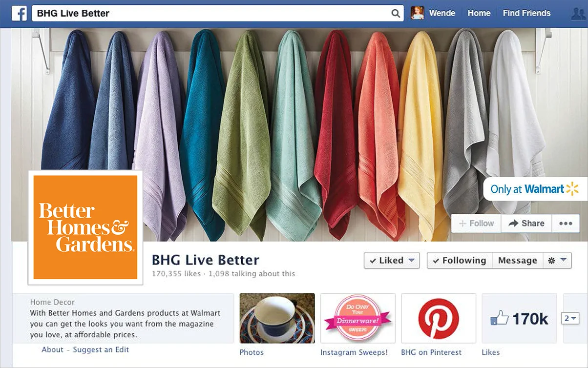Click the Likes label link
588x368 pixels.
click(491, 352)
